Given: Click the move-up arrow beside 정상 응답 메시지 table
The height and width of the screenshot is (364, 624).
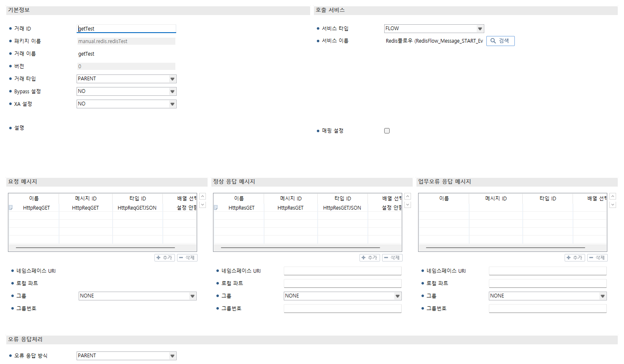Looking at the screenshot, I should (x=408, y=197).
